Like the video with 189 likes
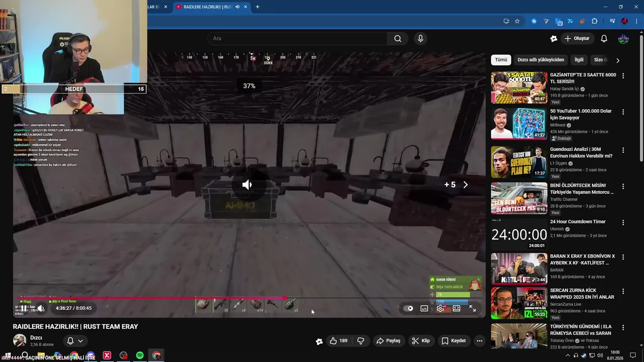This screenshot has width=644, height=362. (x=339, y=341)
